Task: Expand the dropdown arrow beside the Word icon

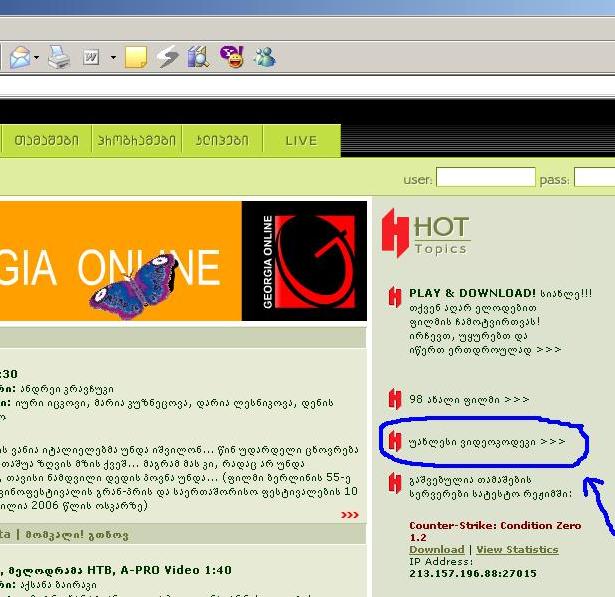Action: [113, 58]
